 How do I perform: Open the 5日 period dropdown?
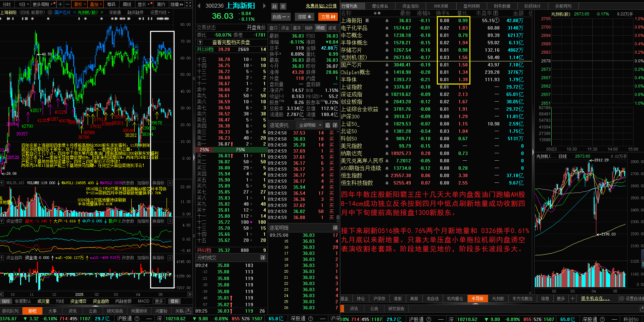[24, 4]
